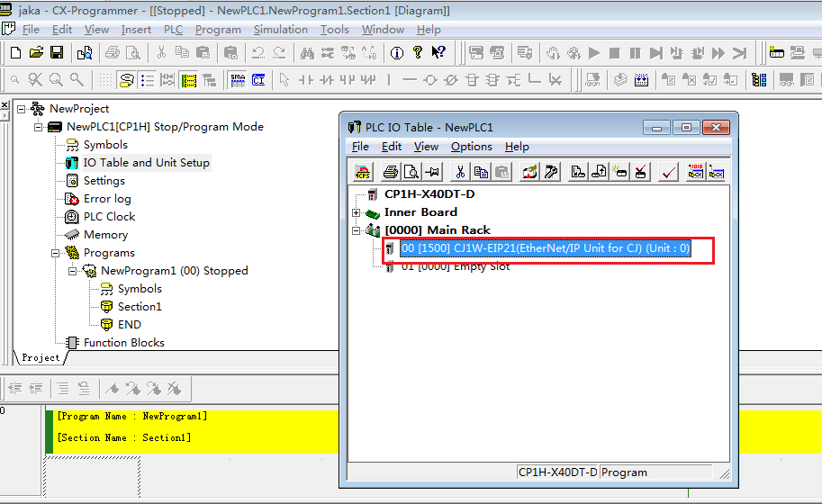Click the Save icon in main toolbar
The image size is (822, 504).
[57, 53]
